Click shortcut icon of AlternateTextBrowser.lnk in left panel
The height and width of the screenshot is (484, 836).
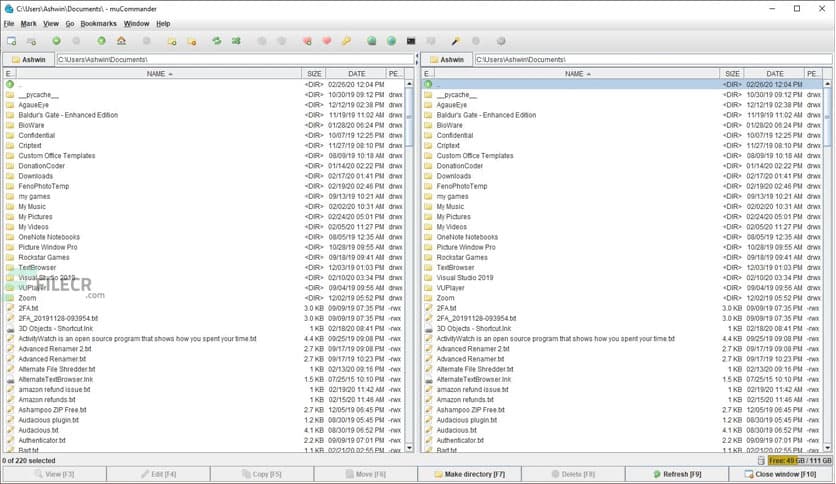10,380
